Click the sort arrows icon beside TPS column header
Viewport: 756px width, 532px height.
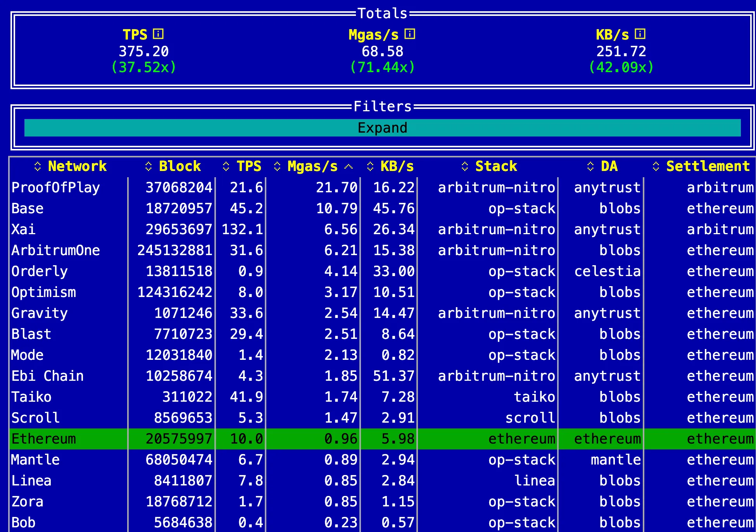(x=226, y=166)
